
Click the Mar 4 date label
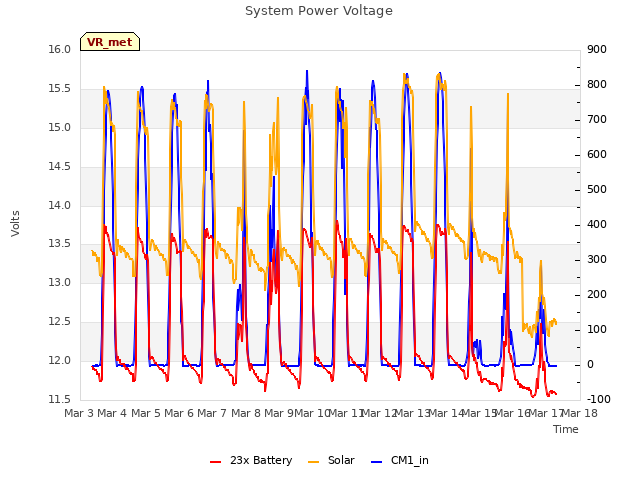pyautogui.click(x=112, y=413)
